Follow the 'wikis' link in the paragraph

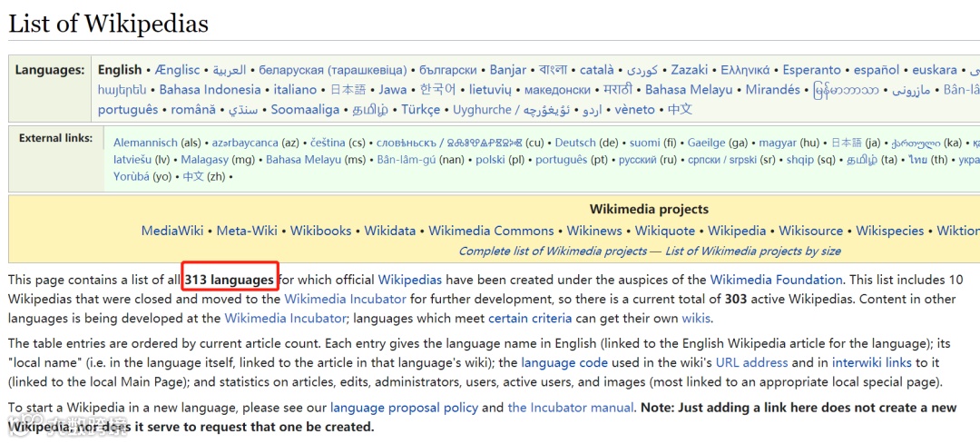pos(695,319)
